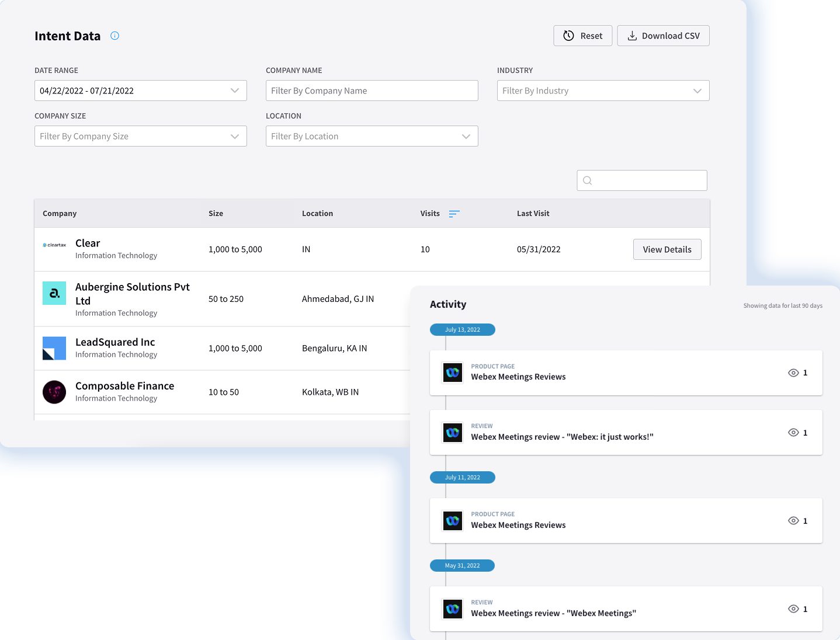This screenshot has height=640, width=840.
Task: Open the July 11 Webex Meetings Reviews title
Action: click(519, 526)
